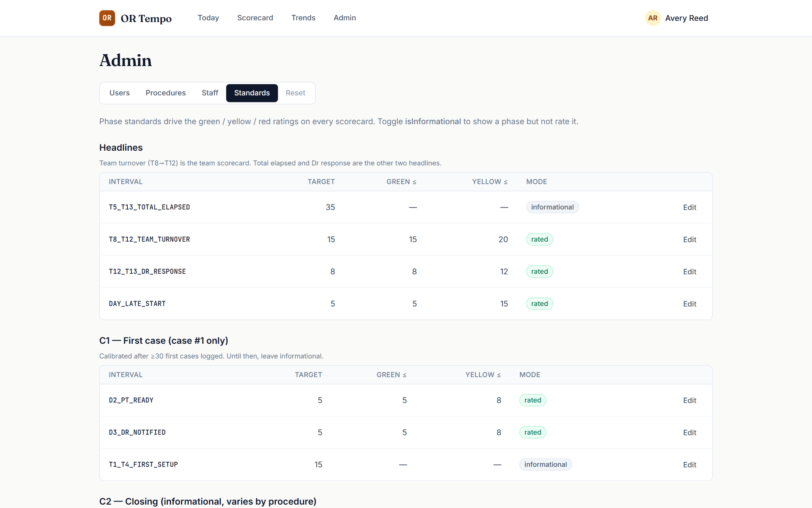Click the Avery Reed user name
This screenshot has width=812, height=508.
click(686, 18)
